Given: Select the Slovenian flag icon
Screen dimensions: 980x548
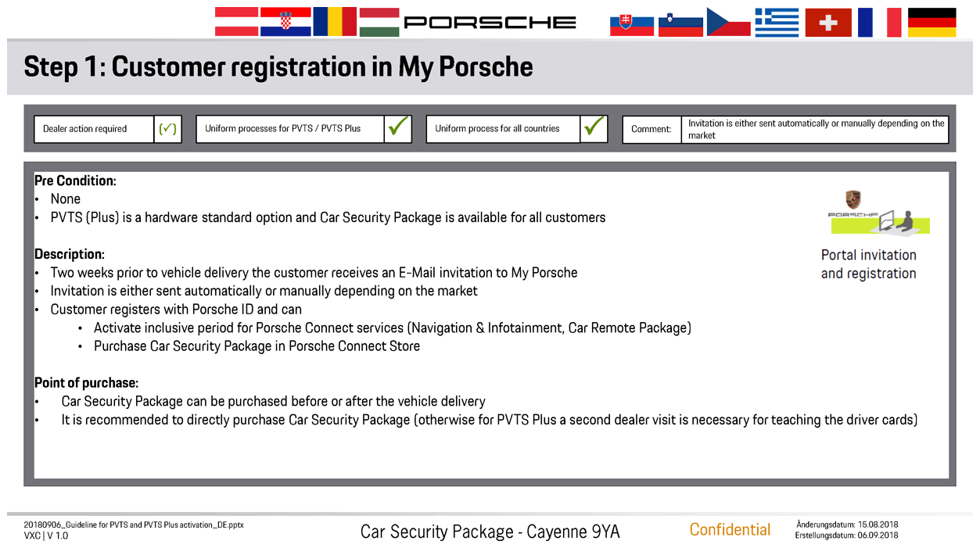Looking at the screenshot, I should 680,22.
